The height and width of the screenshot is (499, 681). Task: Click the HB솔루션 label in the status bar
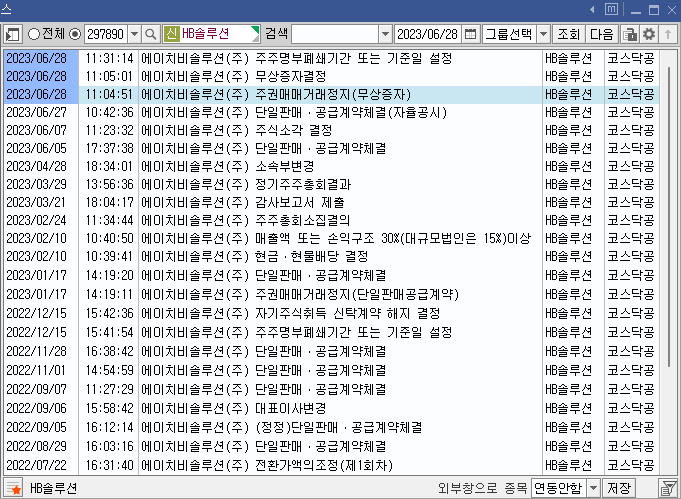[53, 489]
